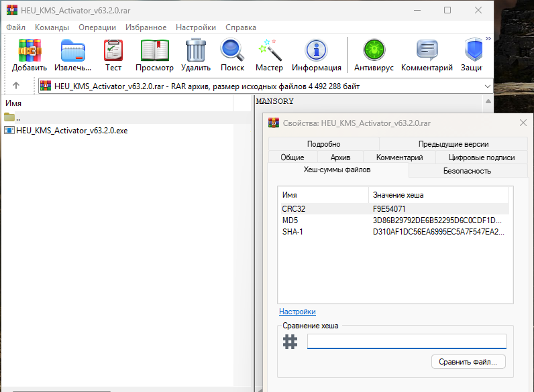Click the Имя header in the hash table
Viewport: 534px width, 392px height.
click(323, 195)
